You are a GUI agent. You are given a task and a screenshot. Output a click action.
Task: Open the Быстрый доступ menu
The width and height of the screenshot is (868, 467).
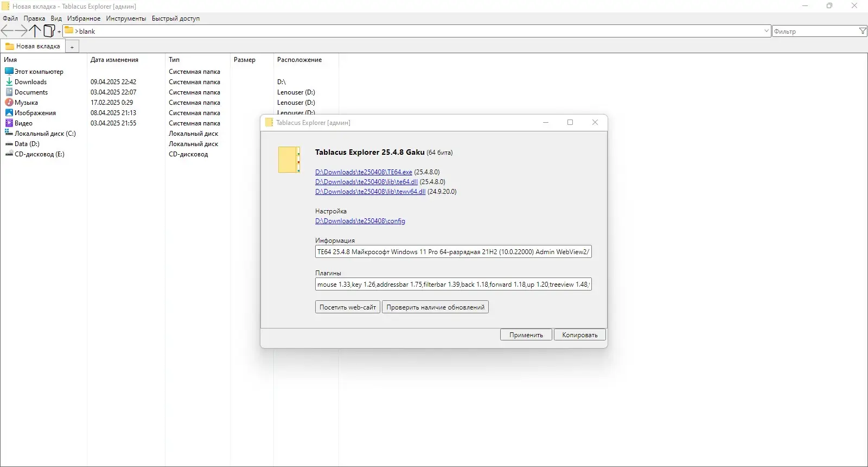click(x=176, y=18)
